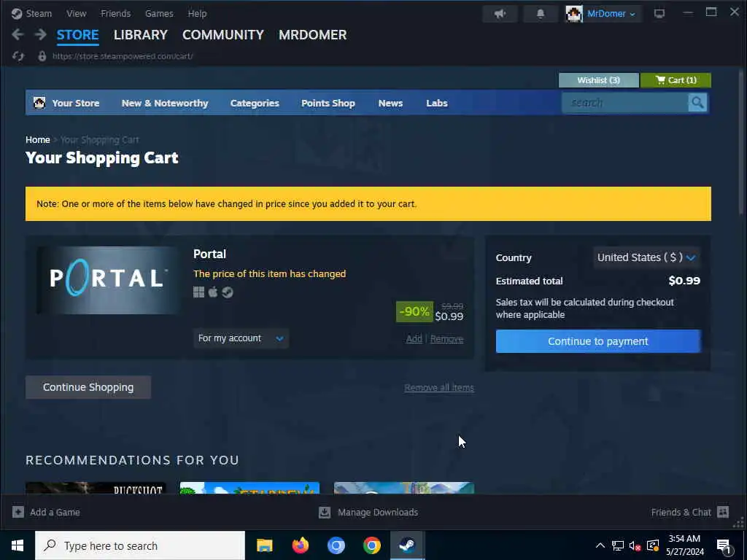747x560 pixels.
Task: Open the Friends menu
Action: [x=116, y=13]
